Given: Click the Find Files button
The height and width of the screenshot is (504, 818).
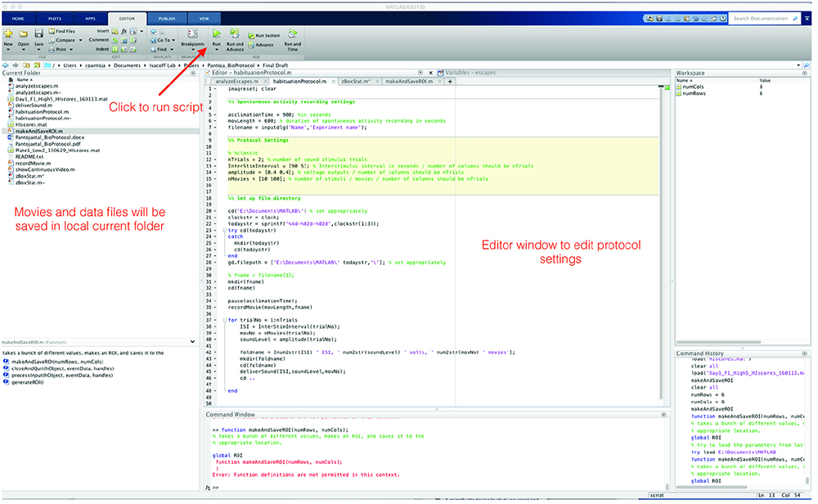Looking at the screenshot, I should (x=61, y=31).
